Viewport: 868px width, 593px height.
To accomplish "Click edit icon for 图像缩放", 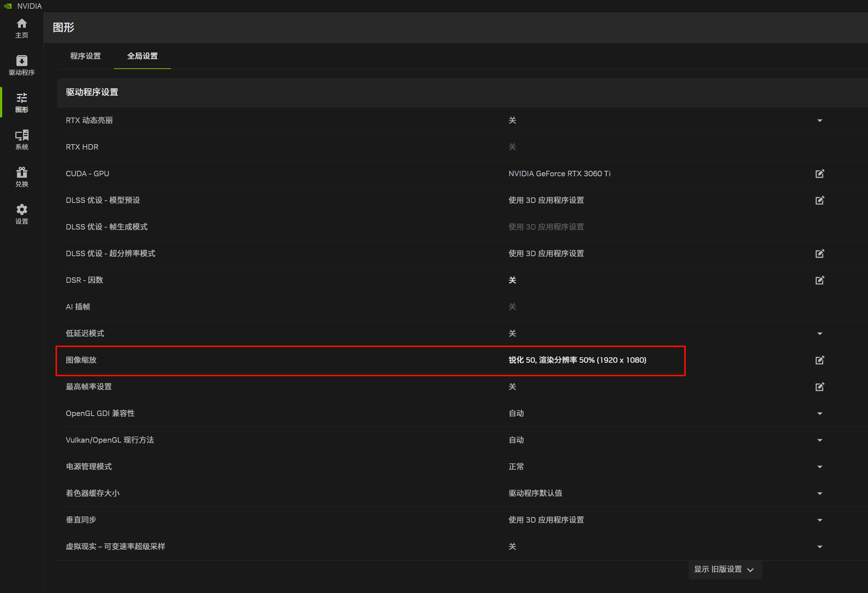I will click(819, 360).
